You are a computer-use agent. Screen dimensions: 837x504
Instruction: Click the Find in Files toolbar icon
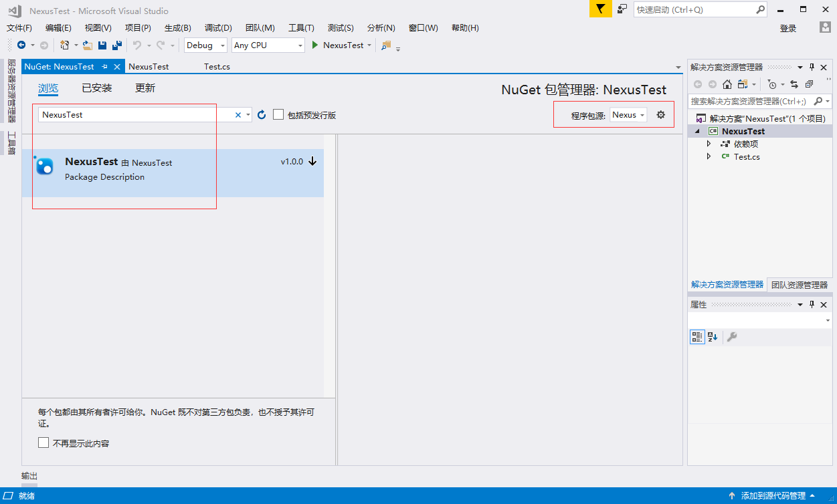(386, 45)
